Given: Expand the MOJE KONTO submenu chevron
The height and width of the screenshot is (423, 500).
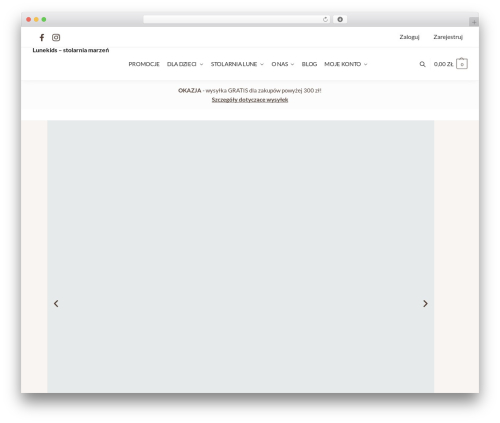Looking at the screenshot, I should pos(366,64).
